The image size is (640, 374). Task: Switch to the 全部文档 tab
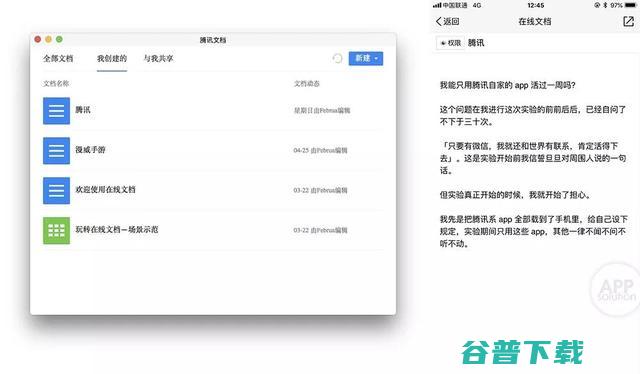click(x=58, y=59)
